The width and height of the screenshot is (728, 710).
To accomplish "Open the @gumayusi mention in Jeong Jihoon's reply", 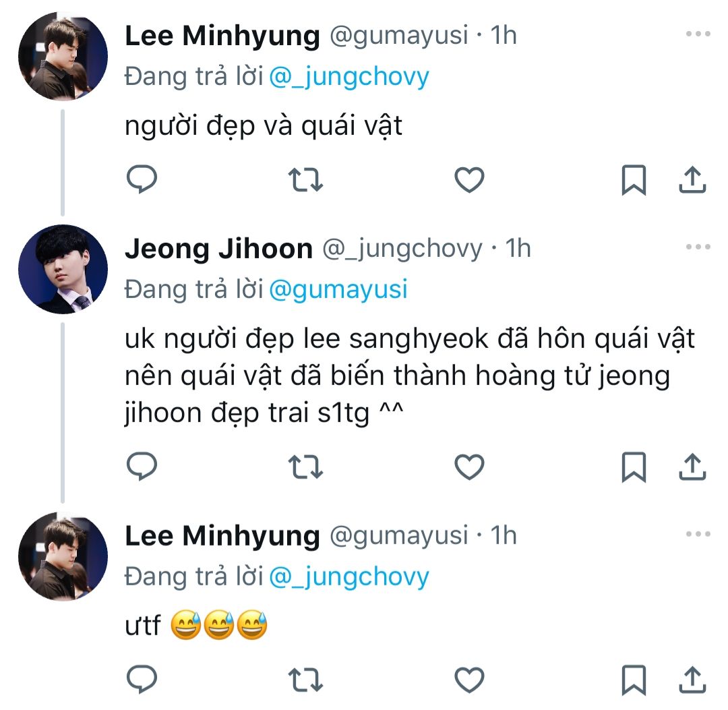I will pos(338,289).
